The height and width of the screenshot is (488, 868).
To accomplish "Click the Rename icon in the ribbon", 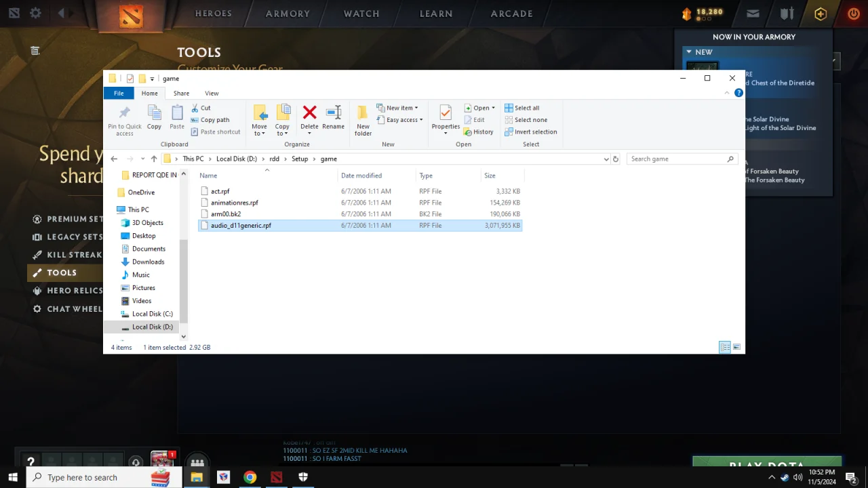I will 333,113.
